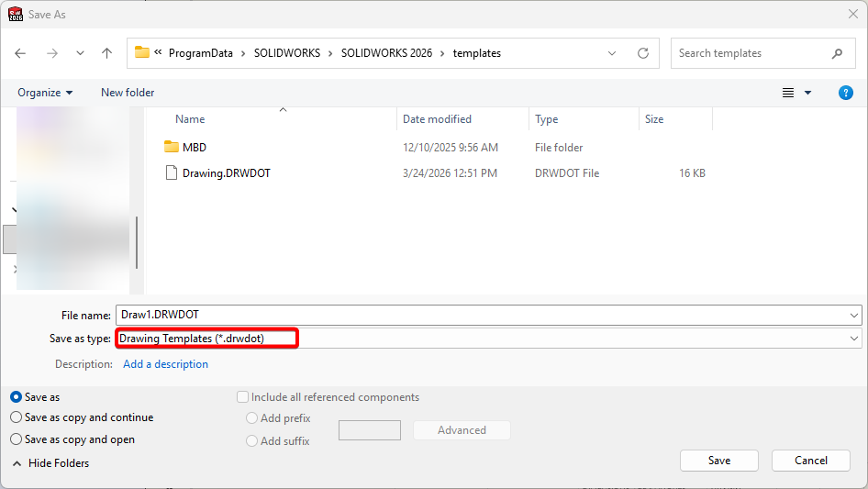Screen dimensions: 868x489
Task: Select Drawing.DRWDOT file icon
Action: 172,172
